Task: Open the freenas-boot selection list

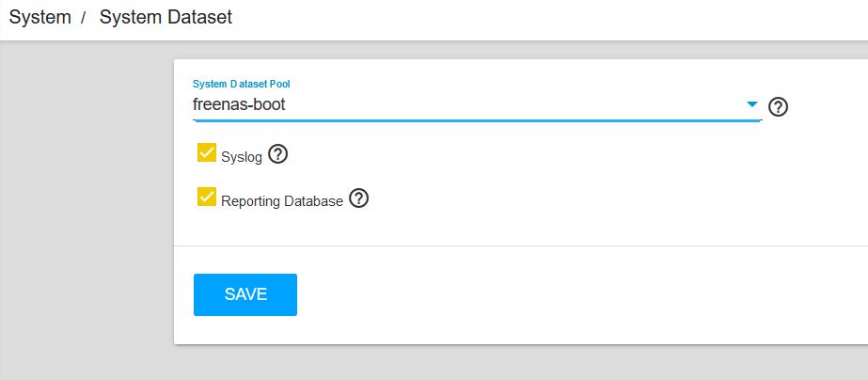Action: 477,104
